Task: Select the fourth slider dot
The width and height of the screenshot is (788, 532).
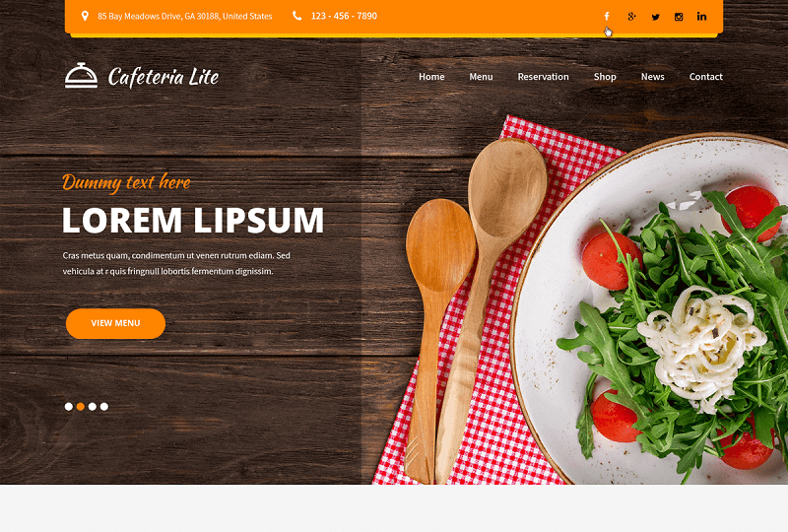Action: (x=104, y=406)
